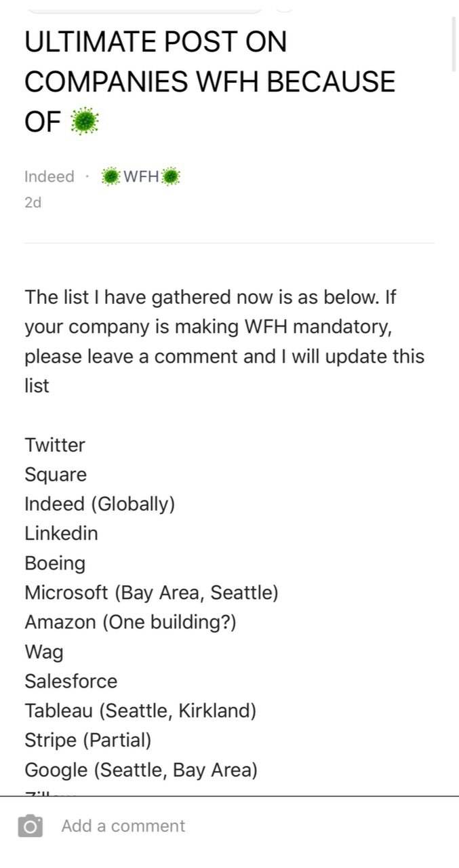Select the Indeed (Globally) line
This screenshot has height=868, width=459.
point(100,504)
